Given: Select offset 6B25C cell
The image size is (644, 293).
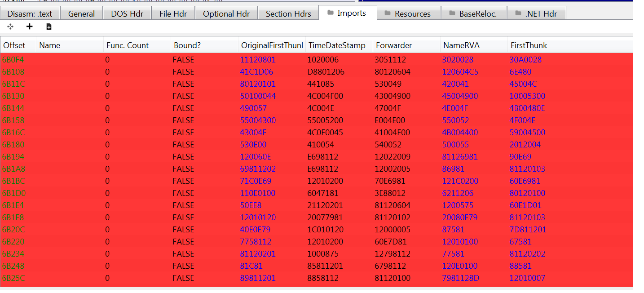Looking at the screenshot, I should (13, 278).
